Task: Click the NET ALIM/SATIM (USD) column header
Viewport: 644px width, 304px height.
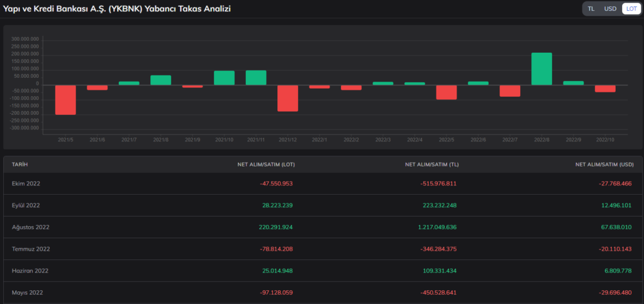Action: [606, 165]
